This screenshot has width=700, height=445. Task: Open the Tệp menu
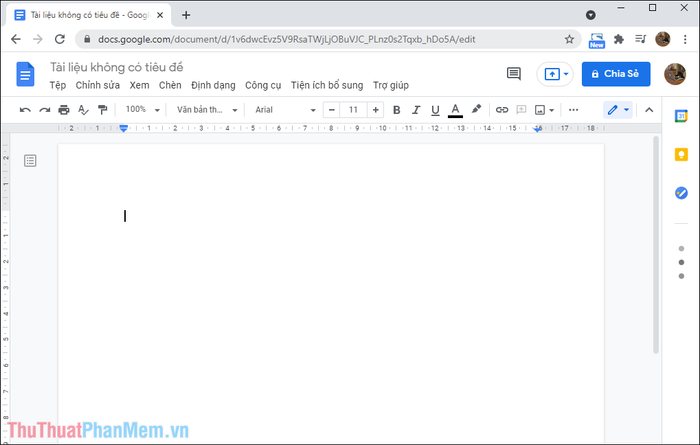point(58,85)
